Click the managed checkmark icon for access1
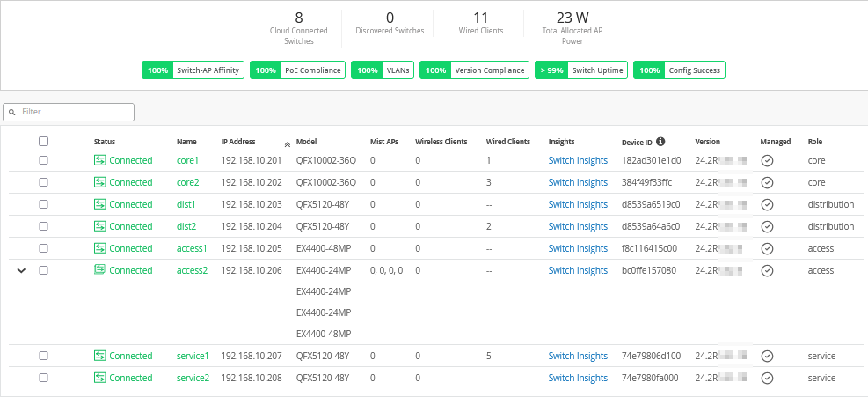The width and height of the screenshot is (868, 397). coord(767,248)
